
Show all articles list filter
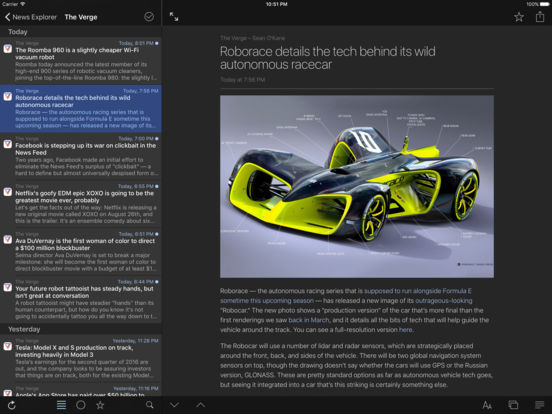tap(61, 405)
